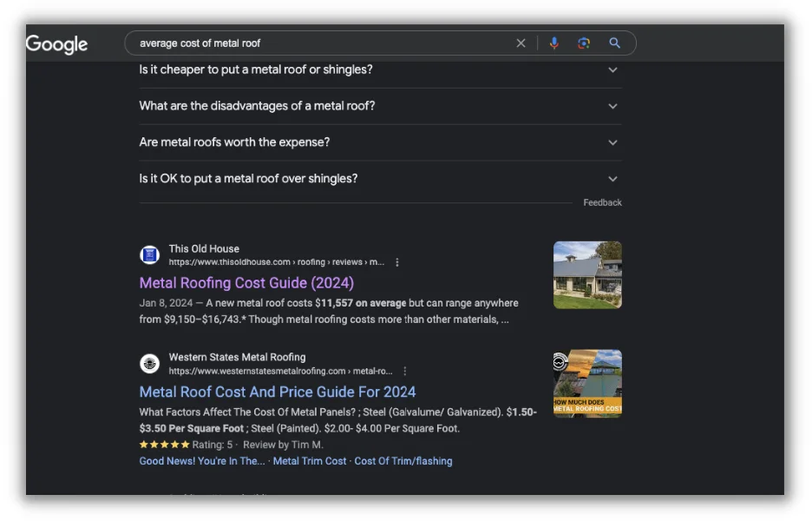The image size is (812, 521).
Task: Click 'Western States Metal Roofing' site name text
Action: pos(237,357)
